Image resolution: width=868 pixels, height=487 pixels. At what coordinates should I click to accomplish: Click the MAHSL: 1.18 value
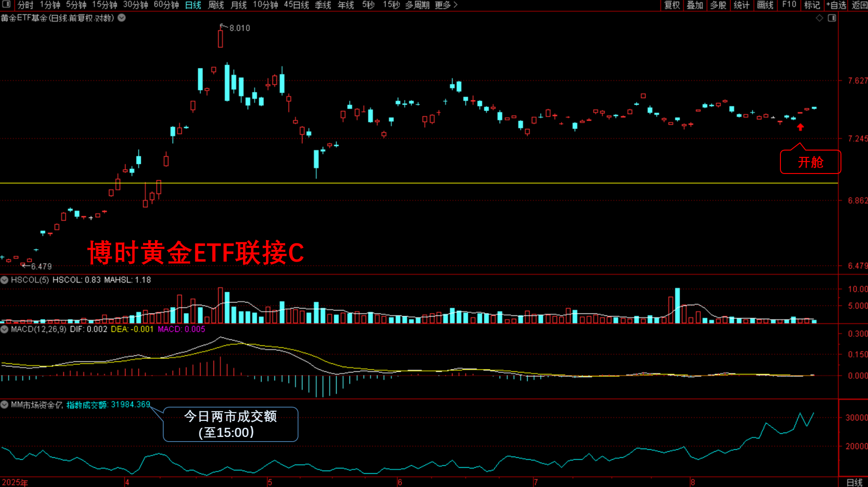pos(127,280)
